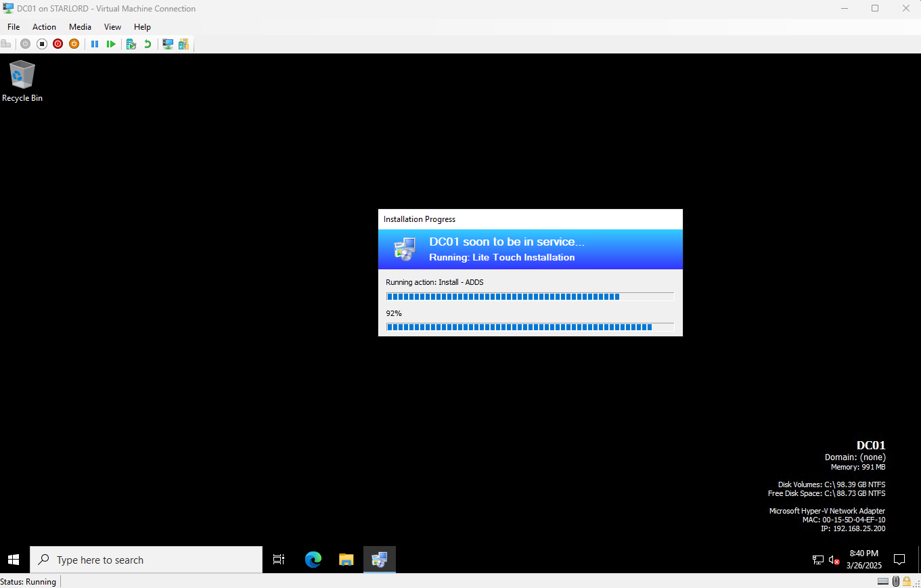Pause the virtual machine
Viewport: 921px width, 588px height.
click(95, 44)
